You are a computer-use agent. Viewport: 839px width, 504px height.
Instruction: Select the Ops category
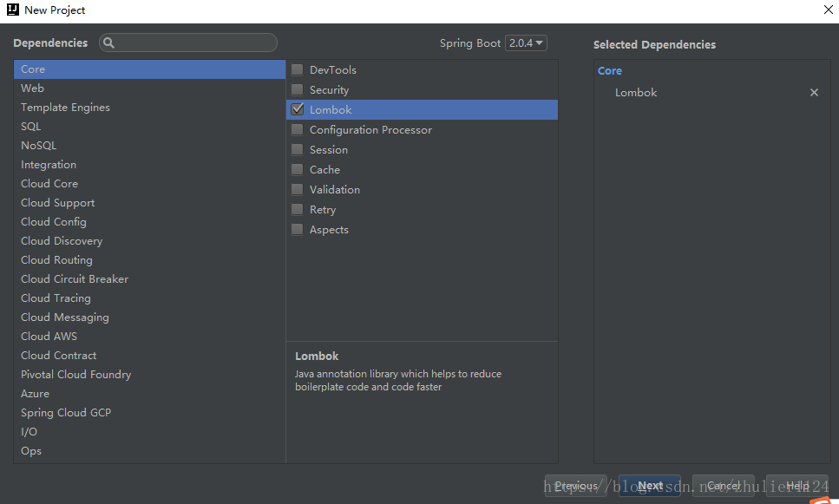150,451
